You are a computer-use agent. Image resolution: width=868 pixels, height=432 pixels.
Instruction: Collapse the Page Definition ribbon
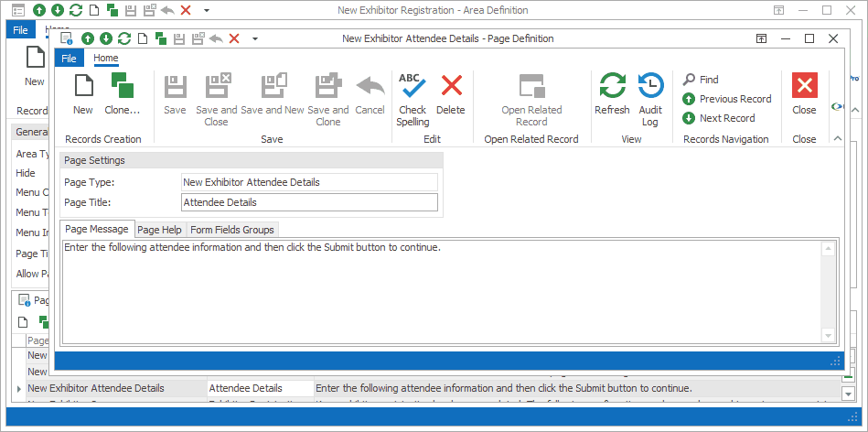point(837,138)
